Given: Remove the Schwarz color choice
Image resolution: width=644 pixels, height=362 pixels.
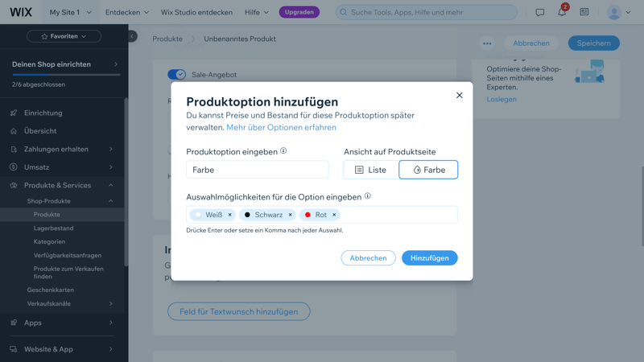Looking at the screenshot, I should pos(291,215).
